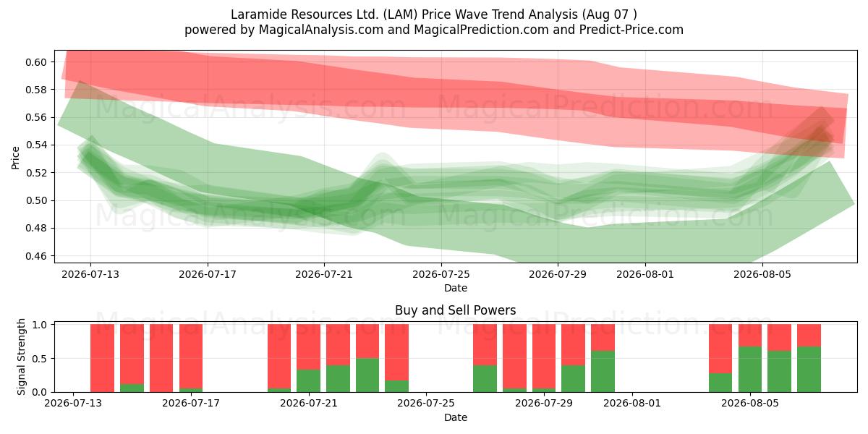Click price tick label 0.46

click(37, 256)
